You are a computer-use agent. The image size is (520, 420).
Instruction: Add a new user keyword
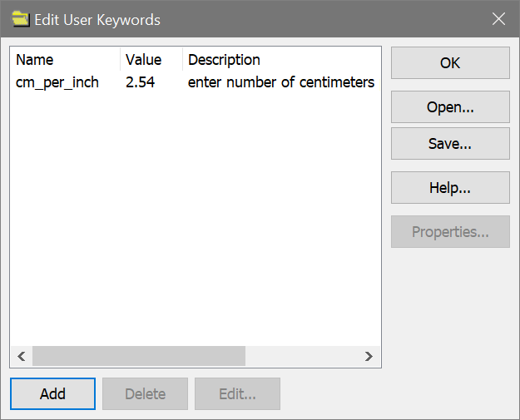[53, 393]
